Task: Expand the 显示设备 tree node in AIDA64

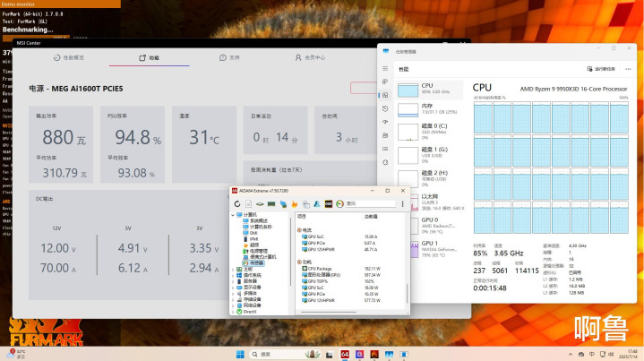Action: pyautogui.click(x=233, y=288)
